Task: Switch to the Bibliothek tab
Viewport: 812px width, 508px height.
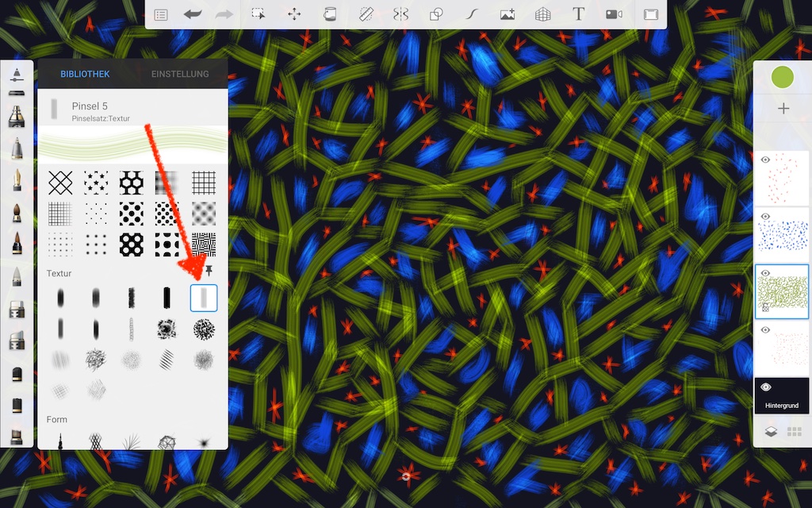Action: pyautogui.click(x=85, y=75)
